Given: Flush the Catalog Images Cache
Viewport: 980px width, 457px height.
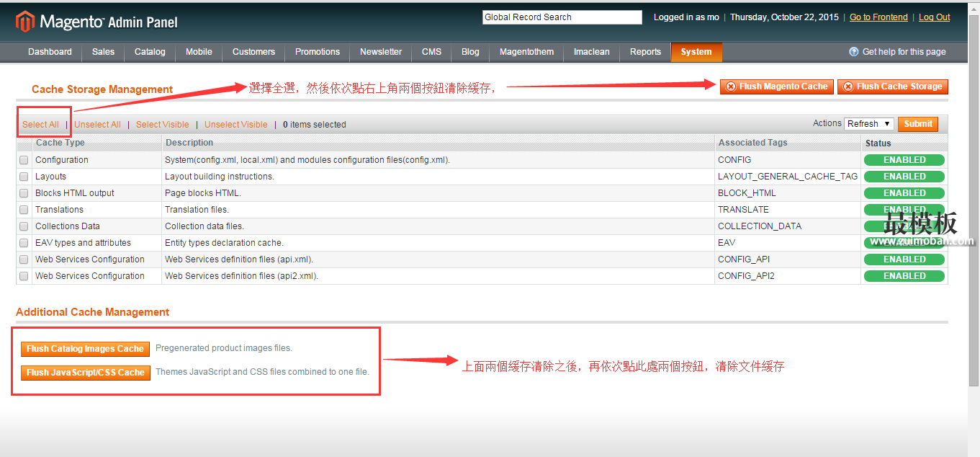Looking at the screenshot, I should 86,349.
